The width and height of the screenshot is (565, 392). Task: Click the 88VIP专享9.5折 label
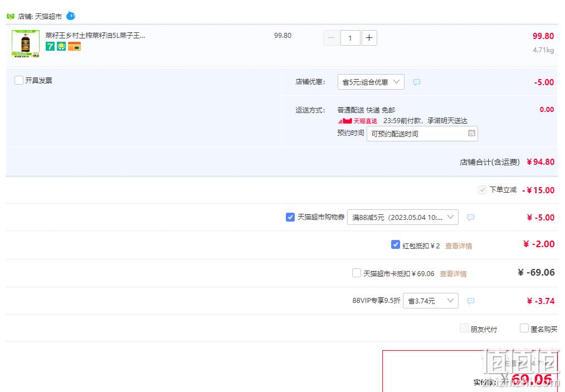(x=376, y=301)
